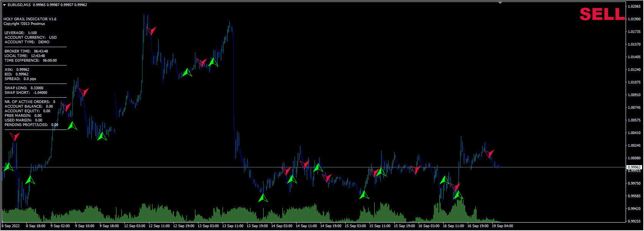Screen dimensions: 644x231
Task: Click the leftmost red sell arrow
Action: point(15,136)
